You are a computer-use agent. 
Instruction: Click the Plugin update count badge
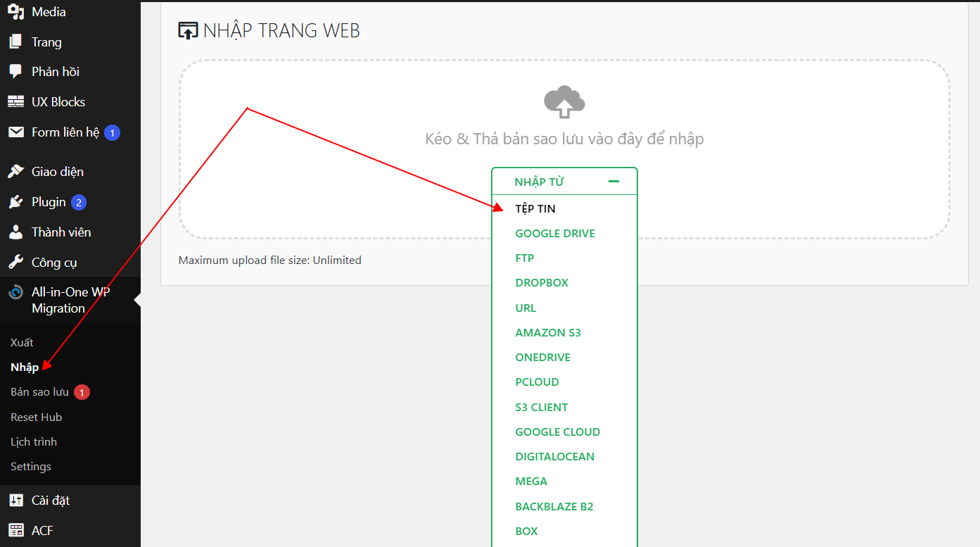click(79, 203)
